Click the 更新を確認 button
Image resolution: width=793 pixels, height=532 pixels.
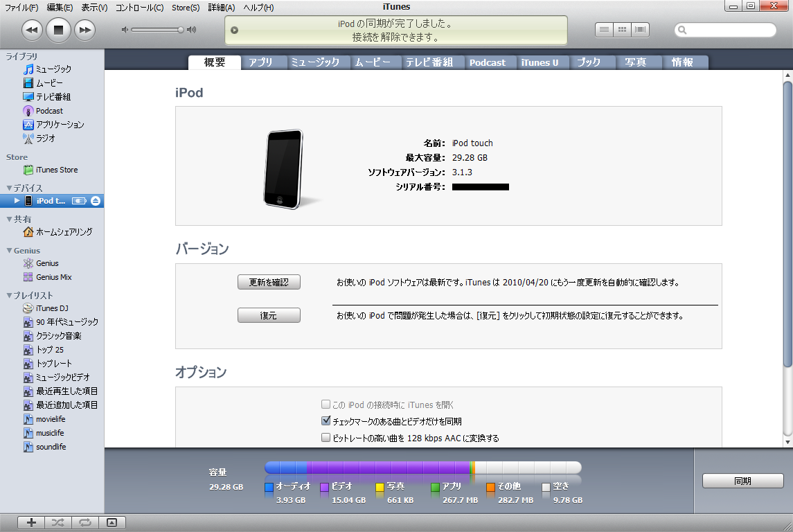coord(269,282)
